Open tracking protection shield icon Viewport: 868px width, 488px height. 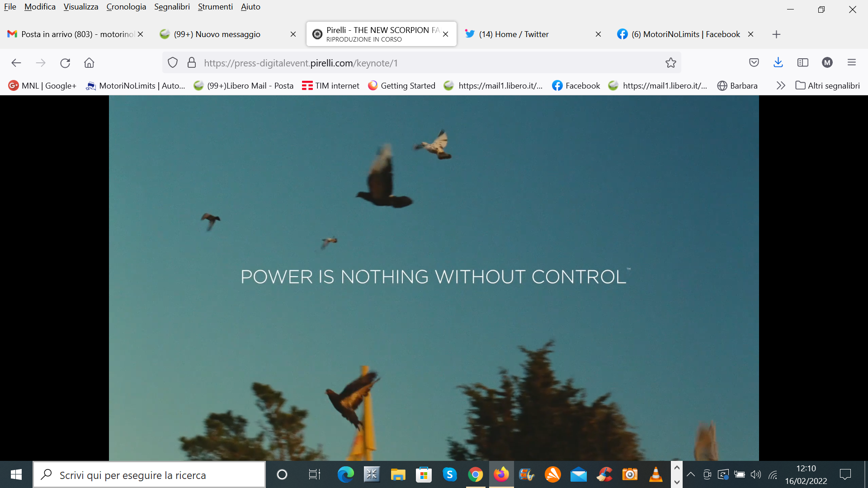[173, 63]
